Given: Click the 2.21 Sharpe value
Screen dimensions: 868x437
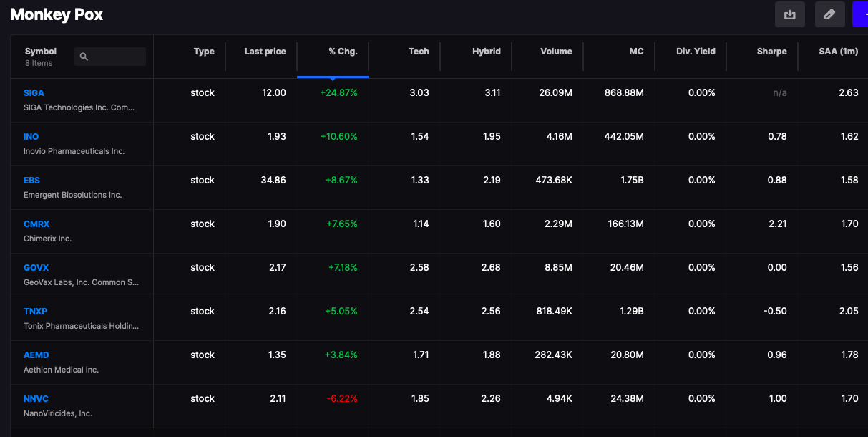Looking at the screenshot, I should point(778,224).
